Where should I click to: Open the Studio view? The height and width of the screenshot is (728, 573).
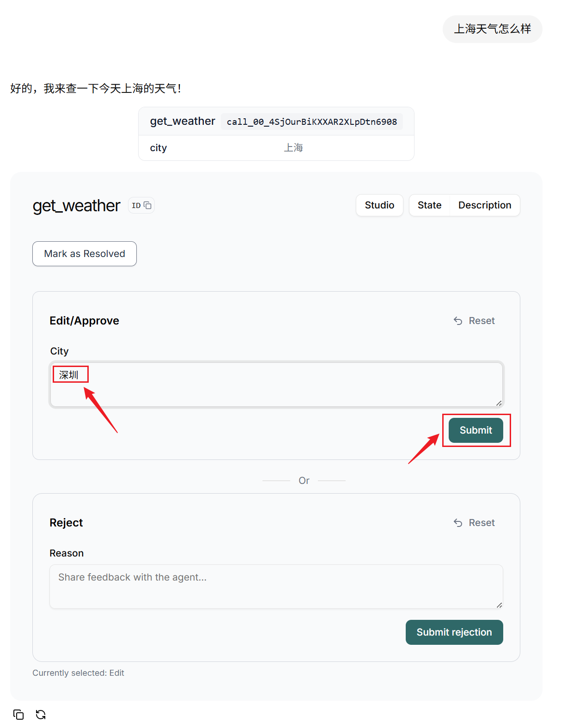(379, 205)
